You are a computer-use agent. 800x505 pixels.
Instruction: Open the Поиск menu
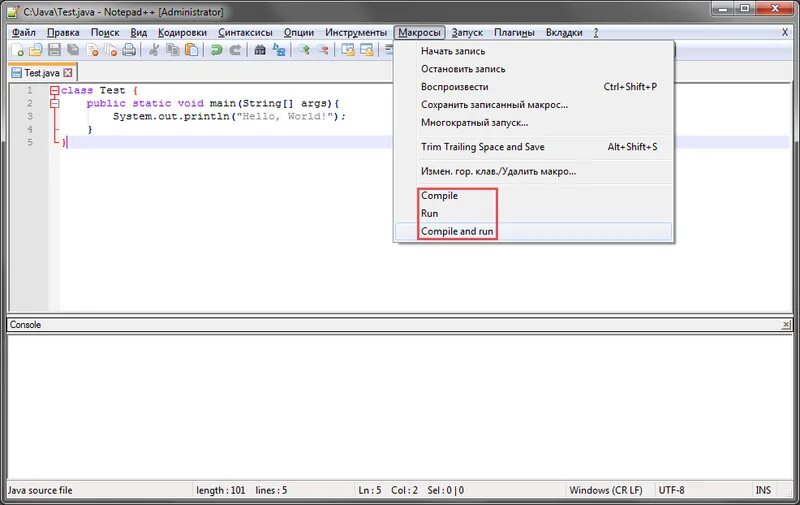[105, 33]
